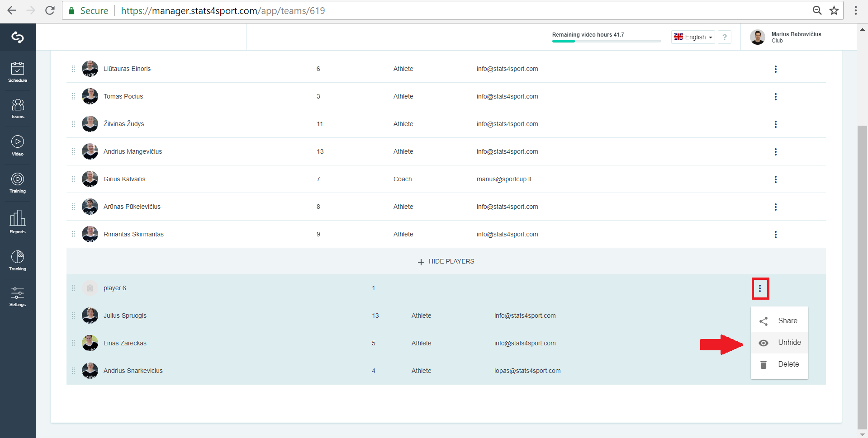The image size is (868, 438).
Task: Open options menu for Žilvinas Žudys
Action: click(776, 124)
